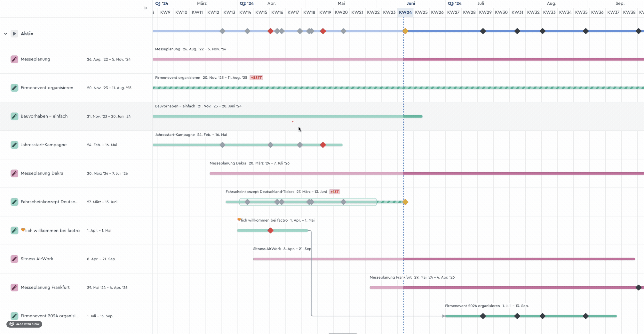Click the orange milestone on Aktiv summary bar
Image resolution: width=644 pixels, height=334 pixels.
click(x=405, y=31)
